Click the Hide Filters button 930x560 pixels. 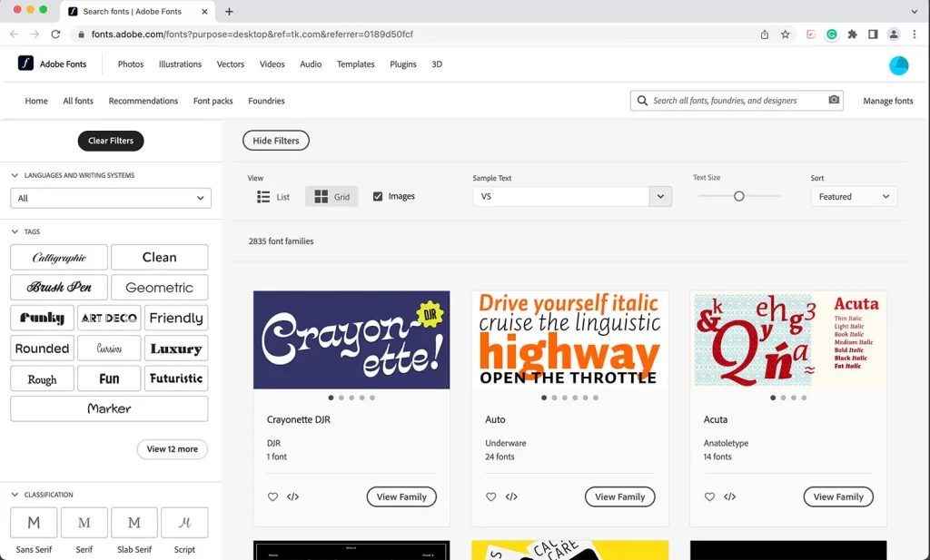(x=276, y=141)
